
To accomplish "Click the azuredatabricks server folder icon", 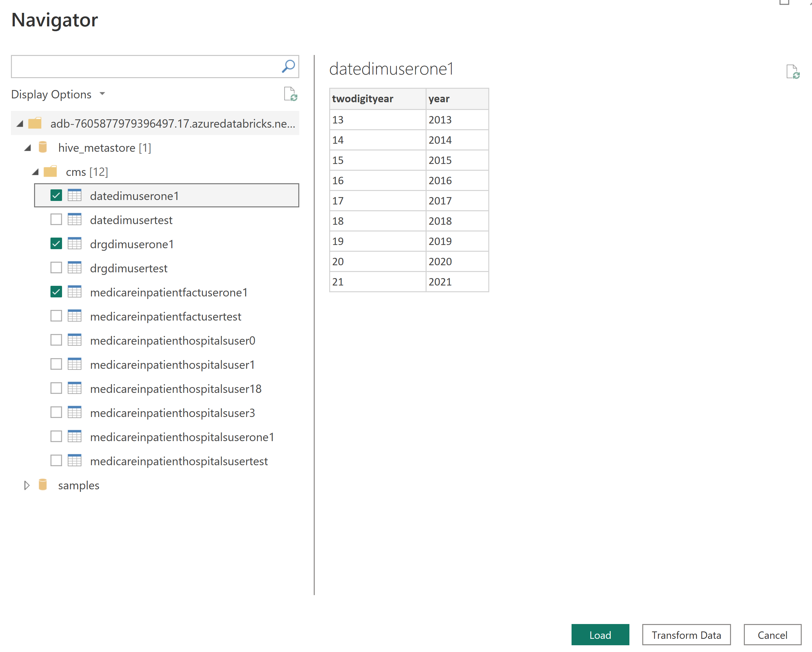I will (35, 123).
